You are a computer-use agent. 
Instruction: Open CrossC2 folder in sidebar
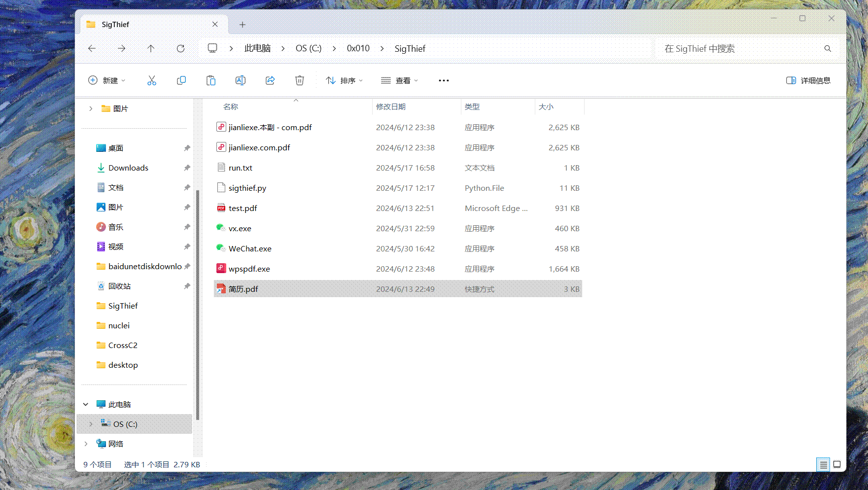click(123, 345)
